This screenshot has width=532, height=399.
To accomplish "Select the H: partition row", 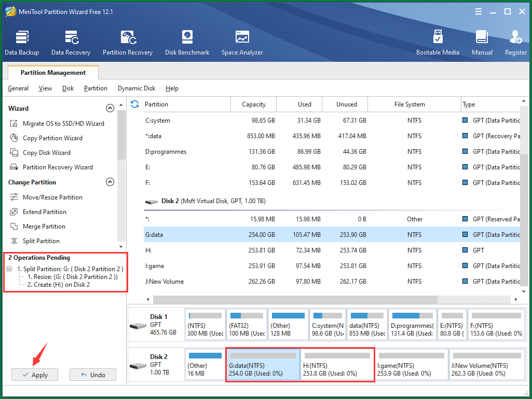I will coord(332,250).
